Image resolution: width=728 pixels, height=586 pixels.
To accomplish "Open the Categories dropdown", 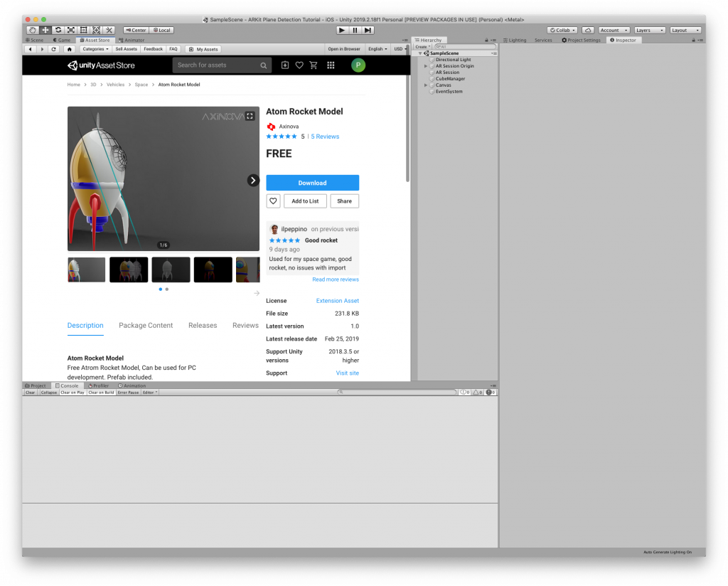I will tap(95, 49).
